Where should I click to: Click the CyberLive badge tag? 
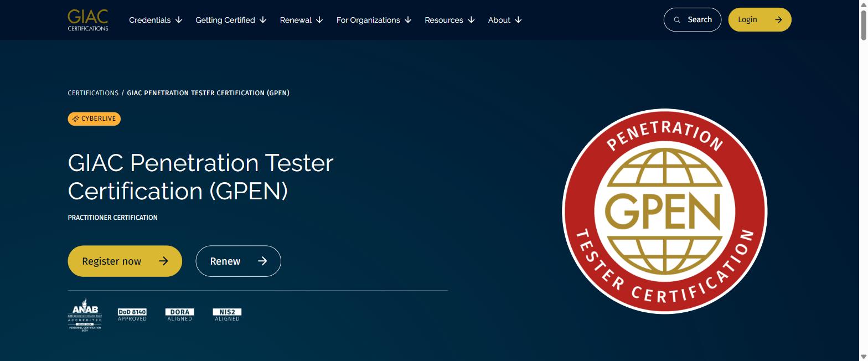94,119
